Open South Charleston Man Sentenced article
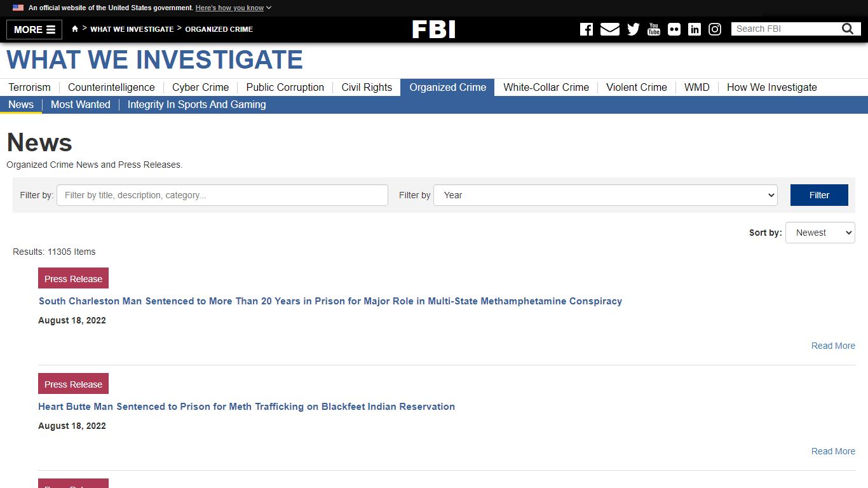This screenshot has height=488, width=868. pyautogui.click(x=330, y=301)
